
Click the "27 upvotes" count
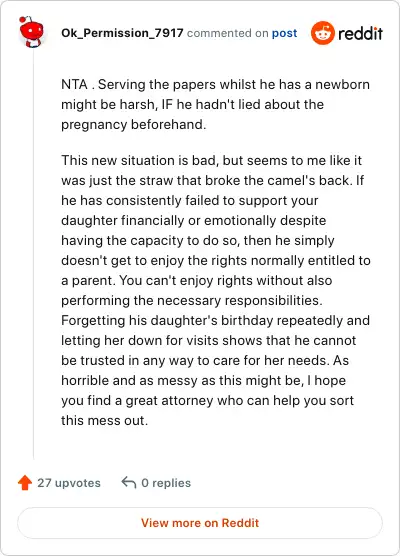point(69,483)
